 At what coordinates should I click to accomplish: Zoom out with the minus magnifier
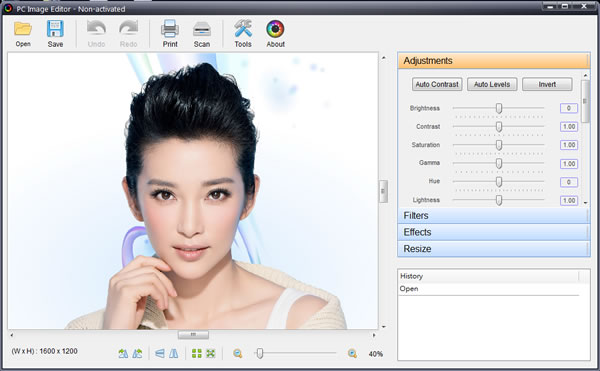tap(238, 353)
